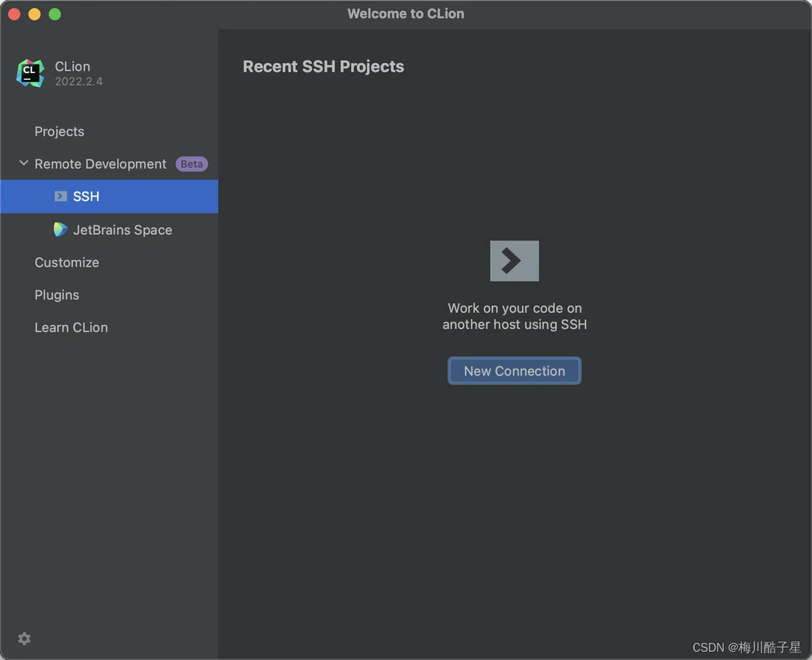The height and width of the screenshot is (660, 812).
Task: Click the JetBrains Space logo icon
Action: (x=61, y=229)
